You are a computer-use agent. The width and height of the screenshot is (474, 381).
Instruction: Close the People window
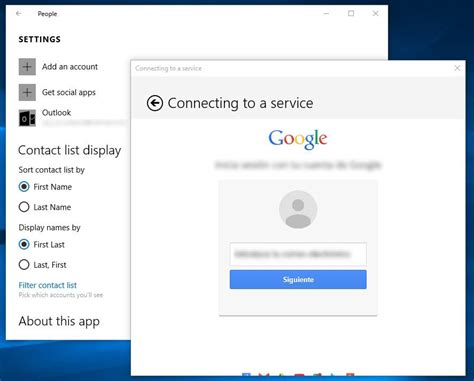pyautogui.click(x=375, y=13)
